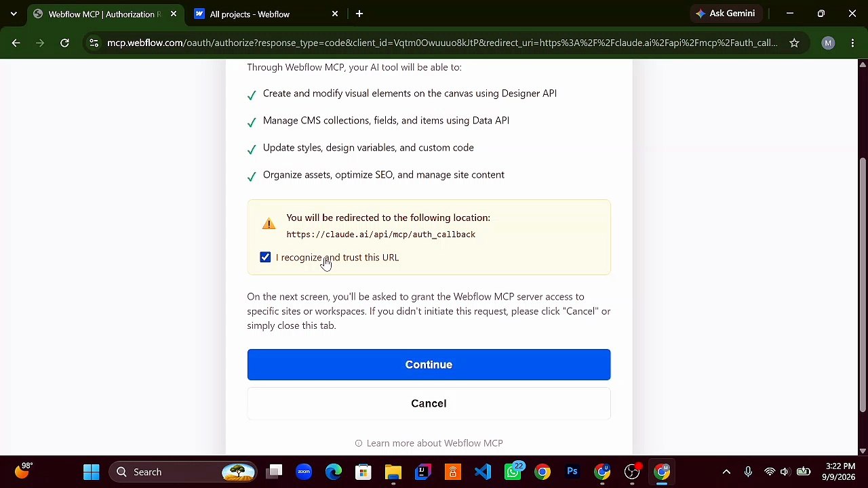Open site information icon in address bar
Screen dimensions: 868x488
pos(94,43)
